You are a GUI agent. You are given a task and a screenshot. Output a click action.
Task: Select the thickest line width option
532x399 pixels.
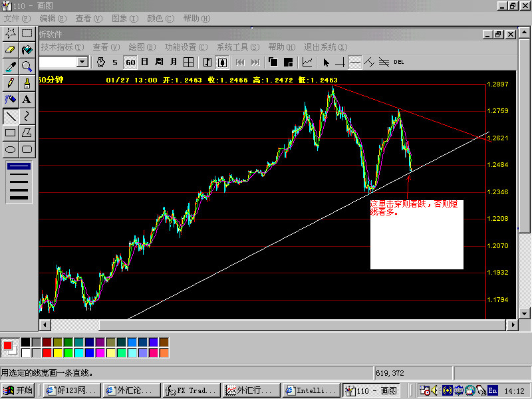(19, 198)
